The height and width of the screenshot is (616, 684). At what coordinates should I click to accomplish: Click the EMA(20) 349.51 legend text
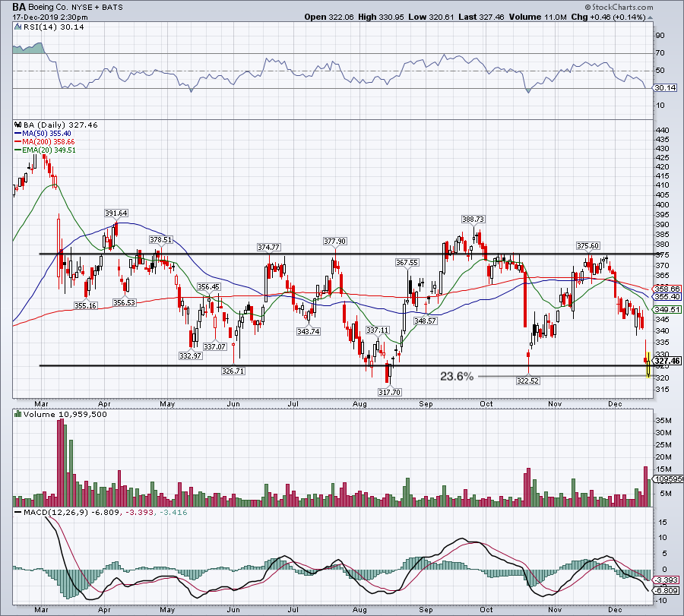tap(49, 150)
